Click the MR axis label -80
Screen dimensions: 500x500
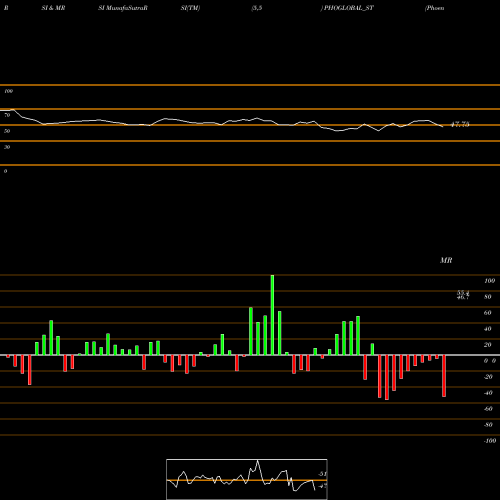pos(488,425)
